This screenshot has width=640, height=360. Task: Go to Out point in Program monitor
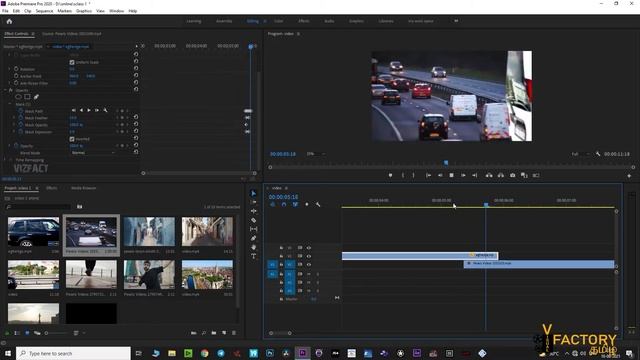475,175
